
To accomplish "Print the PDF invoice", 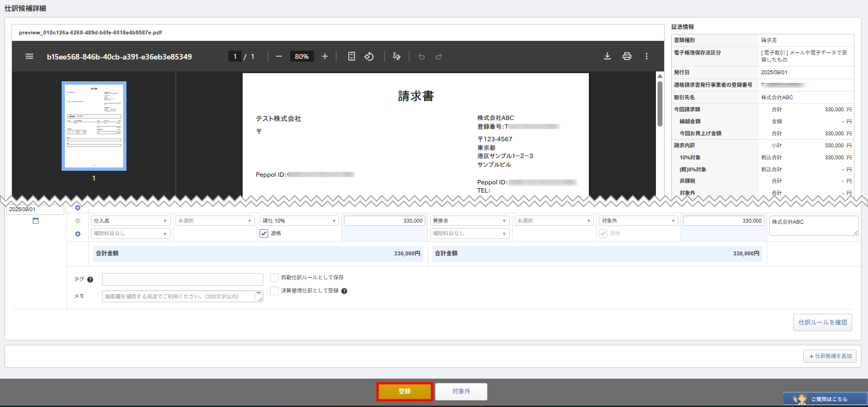I will pos(627,56).
